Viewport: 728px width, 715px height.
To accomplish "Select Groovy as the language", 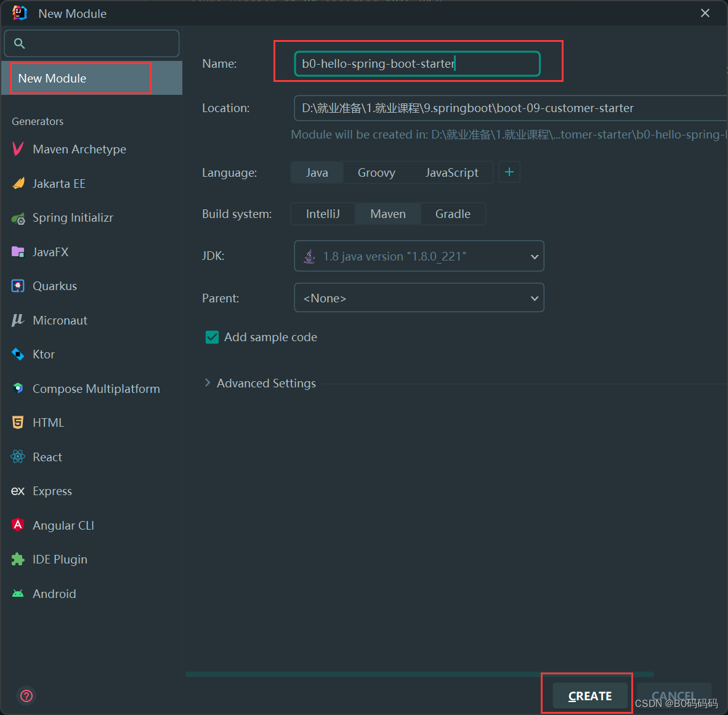I will [x=376, y=172].
